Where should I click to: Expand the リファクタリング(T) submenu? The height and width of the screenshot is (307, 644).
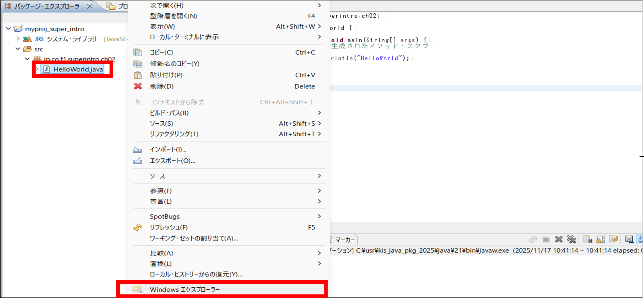pos(174,134)
